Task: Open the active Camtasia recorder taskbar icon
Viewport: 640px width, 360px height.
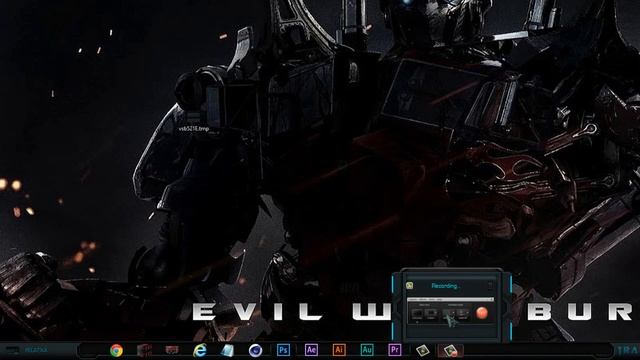Action: point(450,350)
